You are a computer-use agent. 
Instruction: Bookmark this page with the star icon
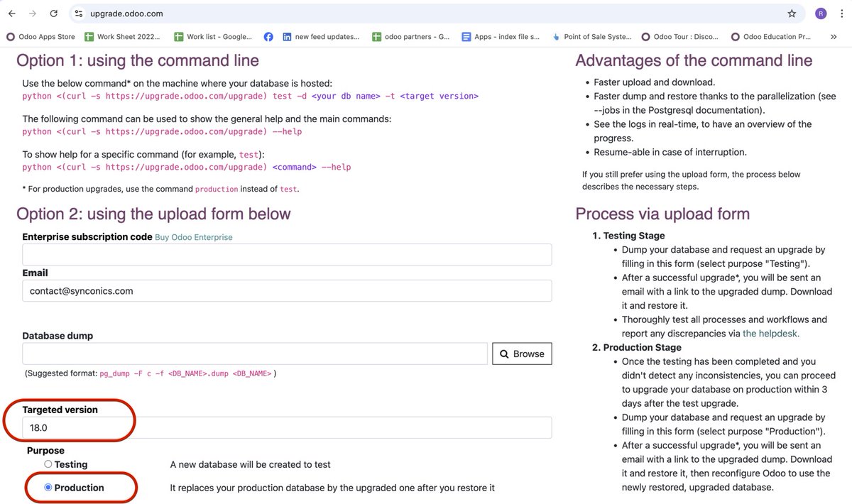(x=792, y=13)
